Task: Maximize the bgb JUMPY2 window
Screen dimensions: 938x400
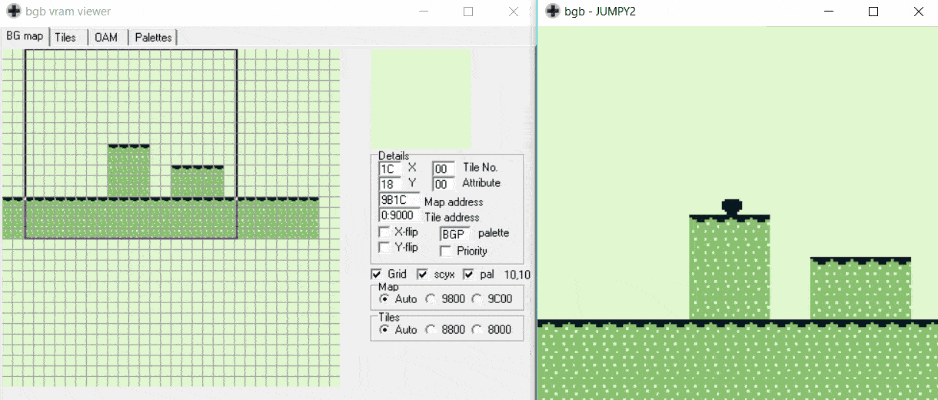Action: [x=873, y=11]
